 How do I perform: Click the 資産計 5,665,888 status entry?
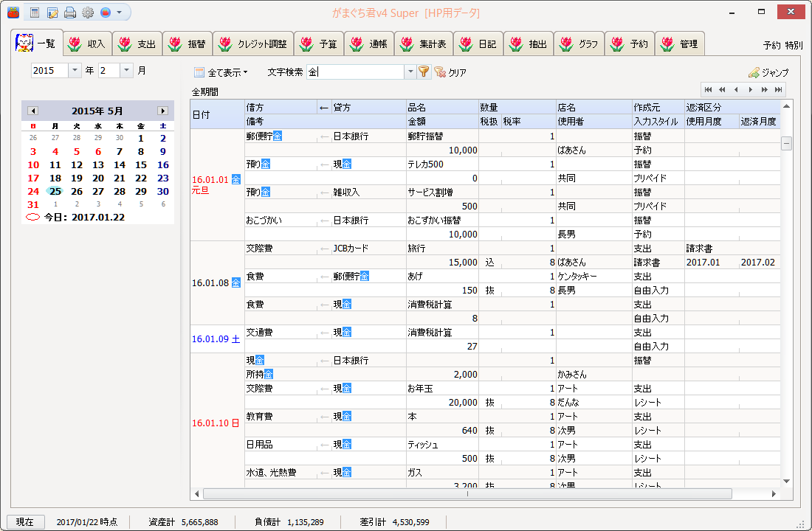pyautogui.click(x=183, y=521)
